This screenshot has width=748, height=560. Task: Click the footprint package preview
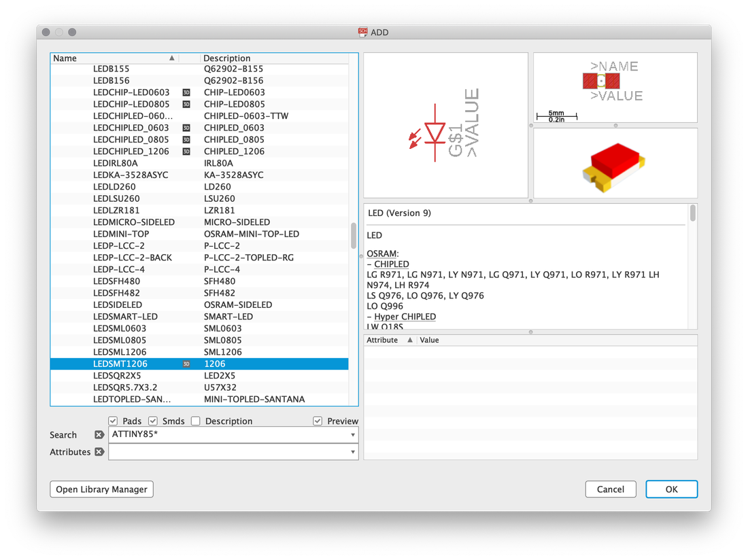click(615, 88)
